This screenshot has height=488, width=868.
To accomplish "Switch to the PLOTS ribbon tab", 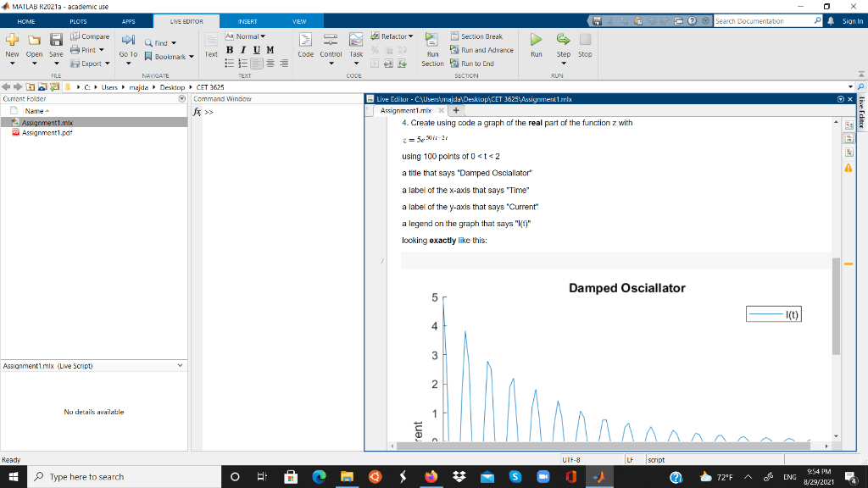I will coord(78,21).
